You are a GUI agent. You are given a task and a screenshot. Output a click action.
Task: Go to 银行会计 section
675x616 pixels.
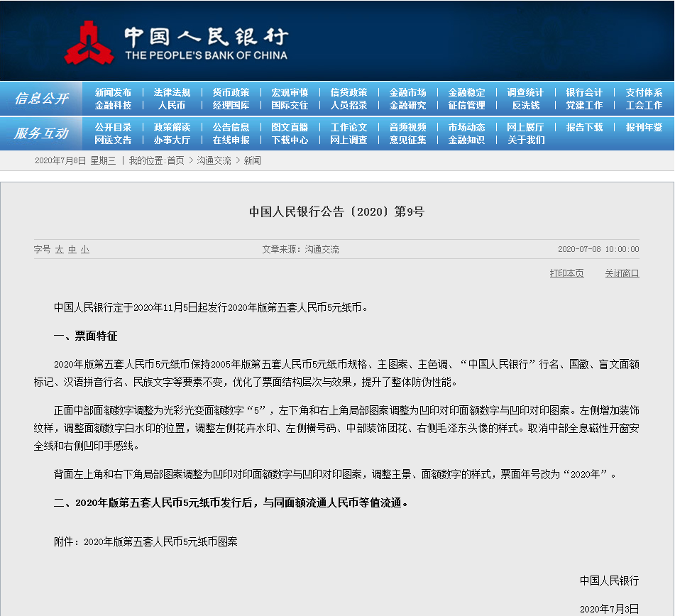click(x=584, y=92)
